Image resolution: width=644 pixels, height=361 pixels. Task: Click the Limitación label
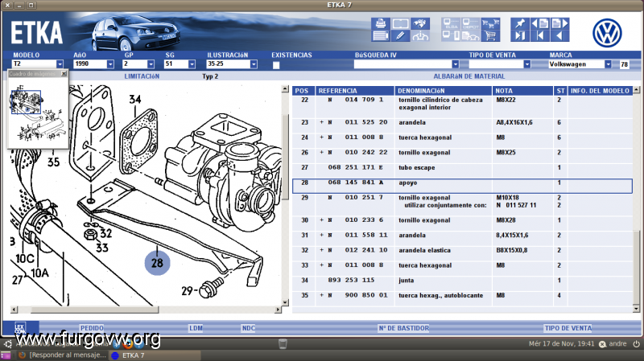(142, 76)
